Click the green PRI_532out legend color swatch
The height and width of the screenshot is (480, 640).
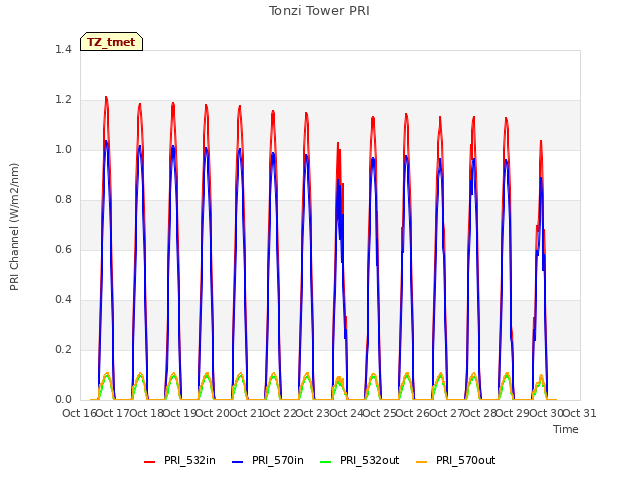click(x=326, y=462)
